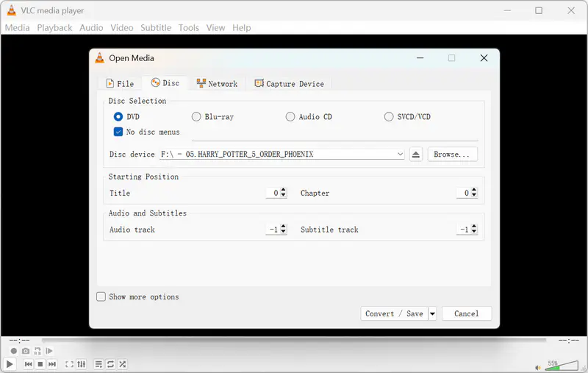Viewport: 588px width, 373px height.
Task: Select the SVCD/VCD radio button
Action: 389,117
